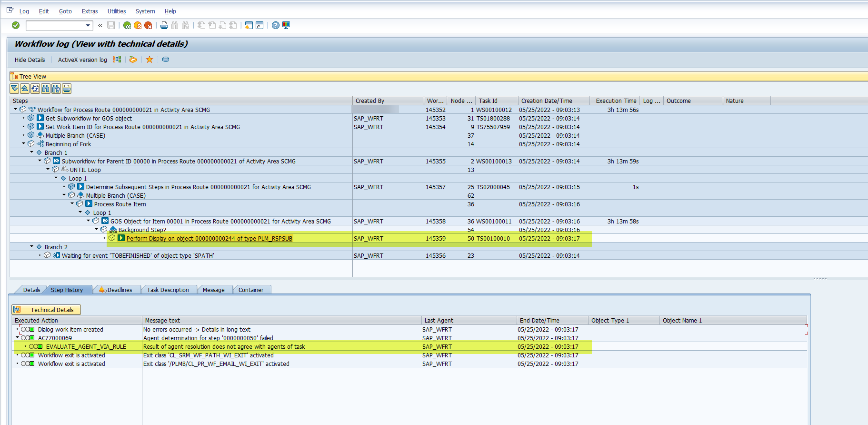Click the warning bell icon on Deadlines tab
The height and width of the screenshot is (425, 868).
tap(102, 290)
